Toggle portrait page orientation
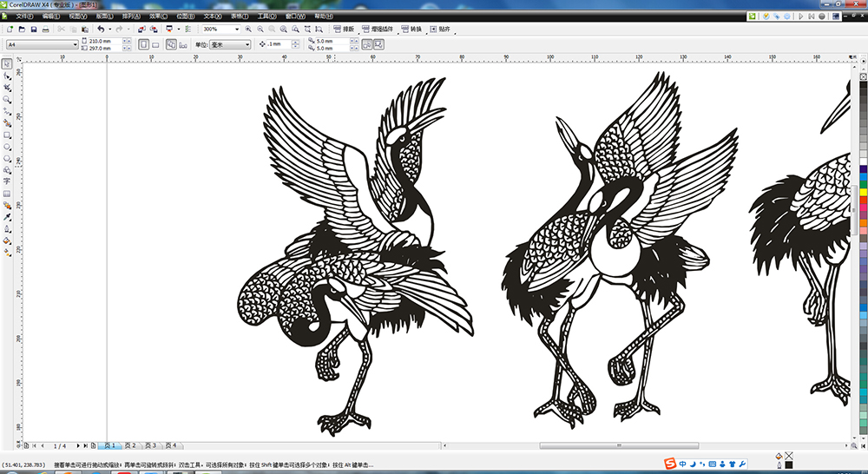The width and height of the screenshot is (868, 474). 143,44
